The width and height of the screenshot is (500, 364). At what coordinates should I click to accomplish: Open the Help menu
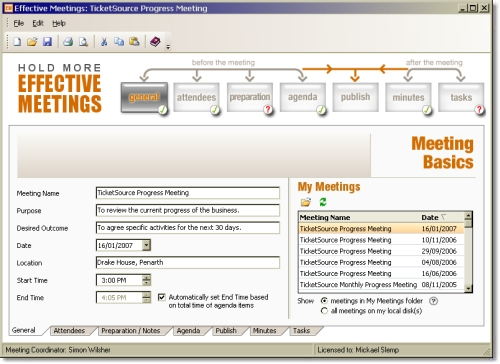(59, 23)
